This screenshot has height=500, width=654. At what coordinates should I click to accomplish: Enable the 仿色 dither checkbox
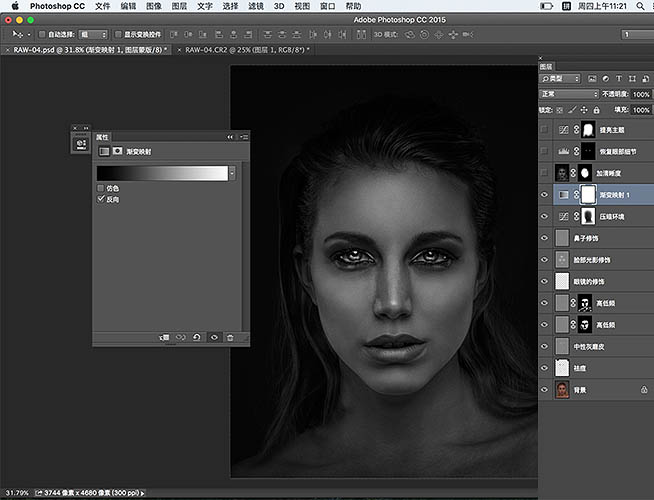100,188
